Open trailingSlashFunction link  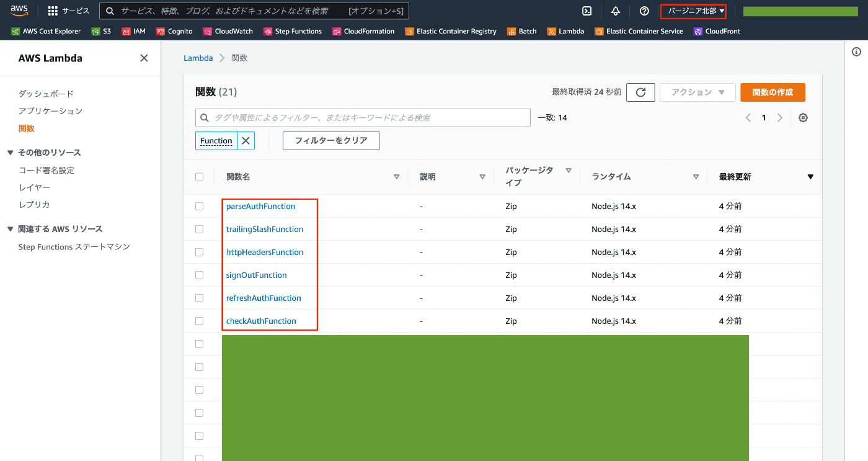[x=265, y=229]
